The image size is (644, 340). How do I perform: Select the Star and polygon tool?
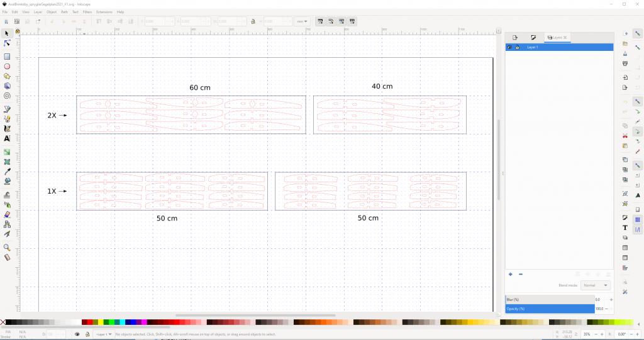7,76
